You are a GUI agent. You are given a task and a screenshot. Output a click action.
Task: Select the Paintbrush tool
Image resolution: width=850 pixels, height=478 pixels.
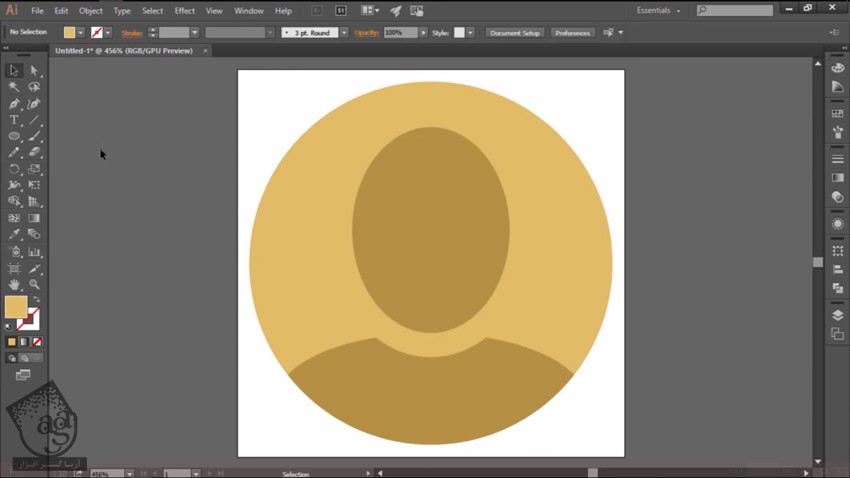(x=34, y=136)
